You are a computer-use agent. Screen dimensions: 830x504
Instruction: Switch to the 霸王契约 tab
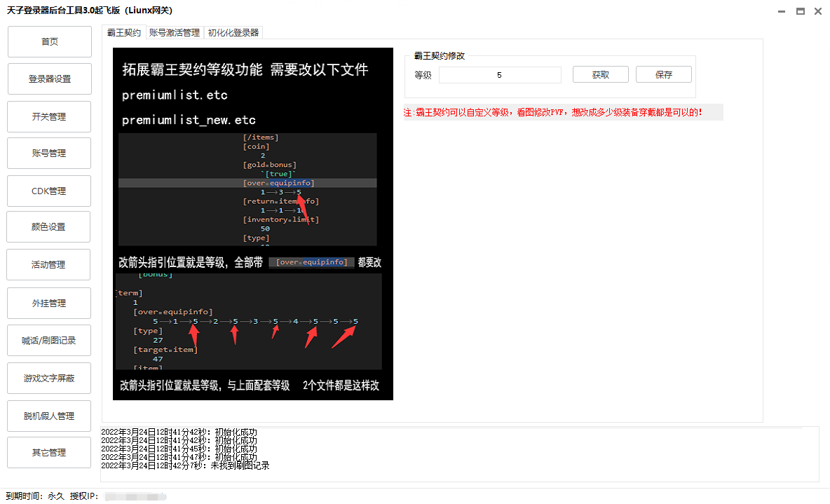[x=124, y=33]
